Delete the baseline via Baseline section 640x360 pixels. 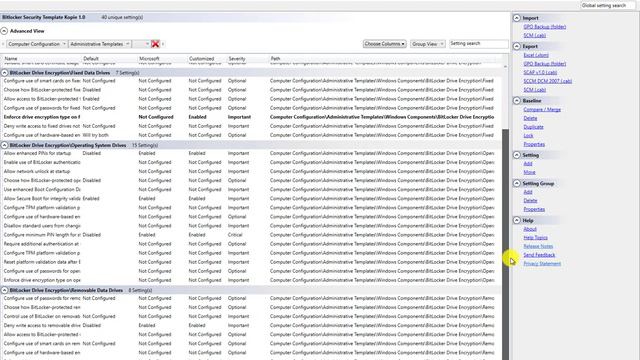pos(530,118)
